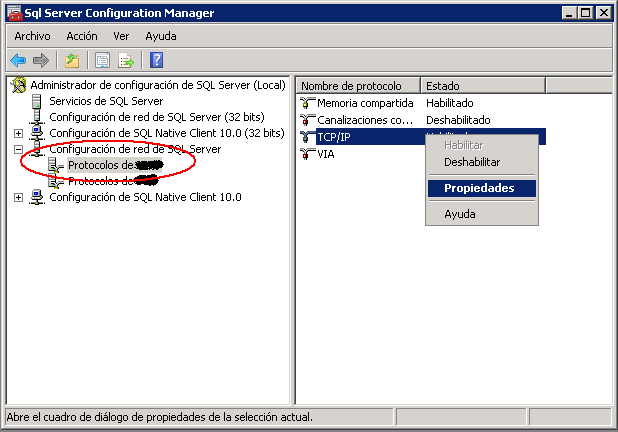This screenshot has width=618, height=432.
Task: Select the last Configuración de SQL Native Client 10.0 item
Action: click(x=145, y=197)
